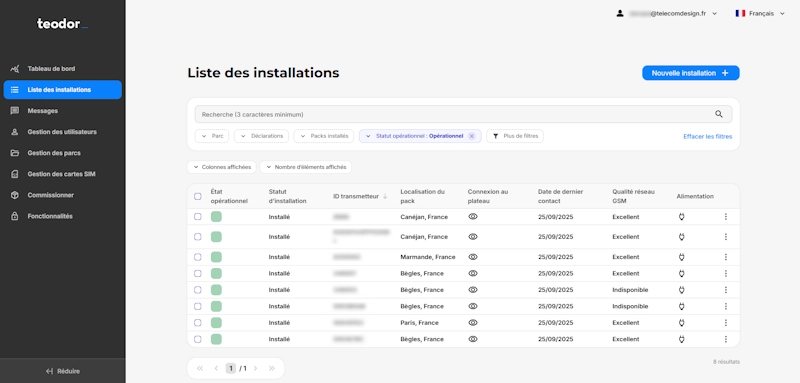The height and width of the screenshot is (383, 800).
Task: Open the Gestion des parcs folder icon
Action: pos(15,153)
